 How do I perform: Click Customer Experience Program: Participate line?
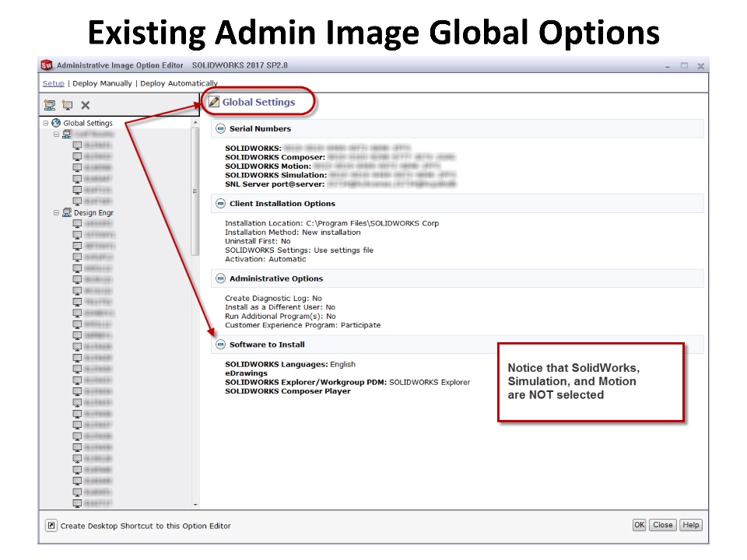coord(303,325)
